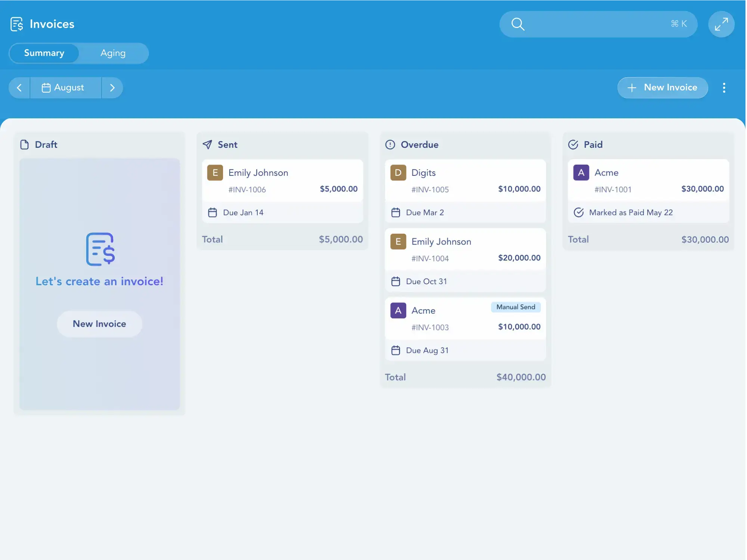Open the three-dot more options menu
The height and width of the screenshot is (560, 747).
point(724,88)
